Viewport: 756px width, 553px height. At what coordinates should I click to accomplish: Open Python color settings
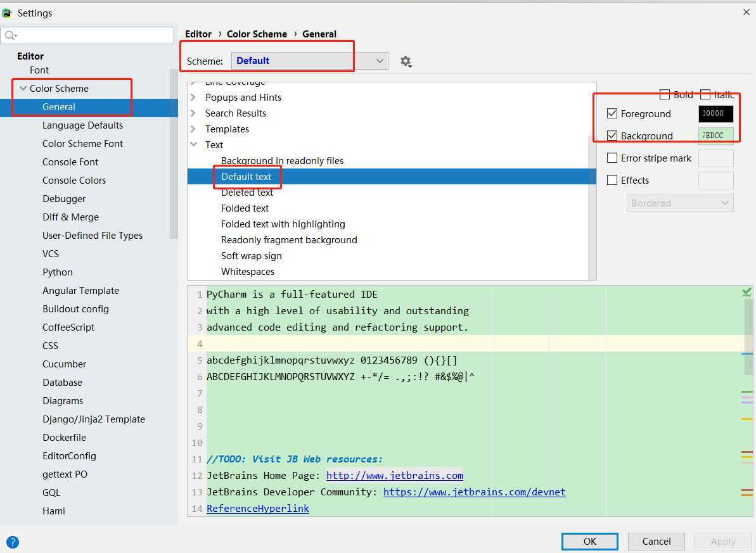58,272
